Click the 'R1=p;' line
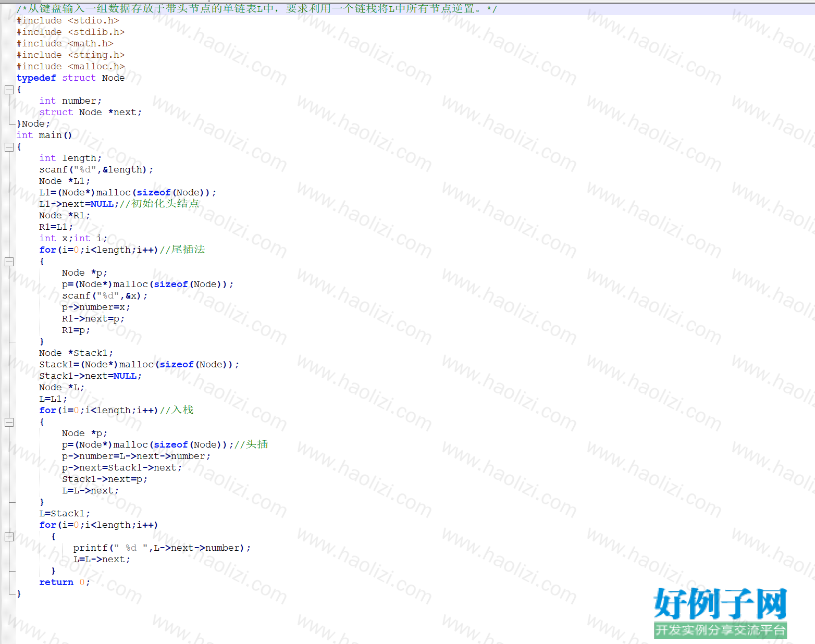 (76, 330)
